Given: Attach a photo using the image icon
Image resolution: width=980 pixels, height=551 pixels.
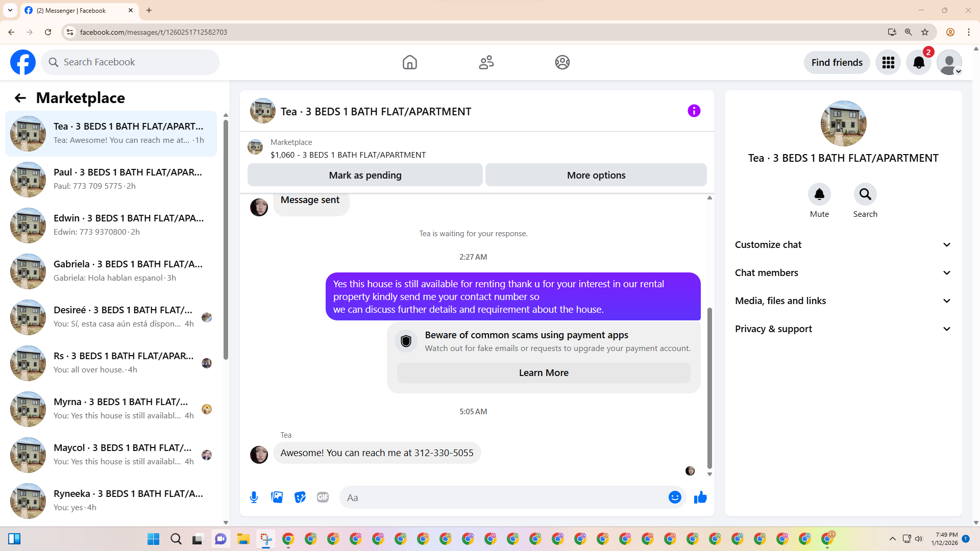Looking at the screenshot, I should click(277, 497).
